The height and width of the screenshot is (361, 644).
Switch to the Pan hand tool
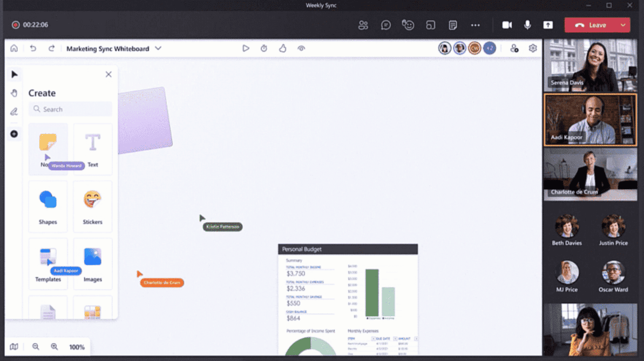[14, 92]
